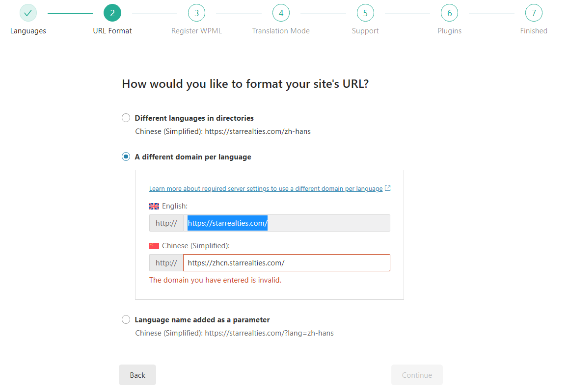Click the external link icon beside Learn more

tap(387, 188)
